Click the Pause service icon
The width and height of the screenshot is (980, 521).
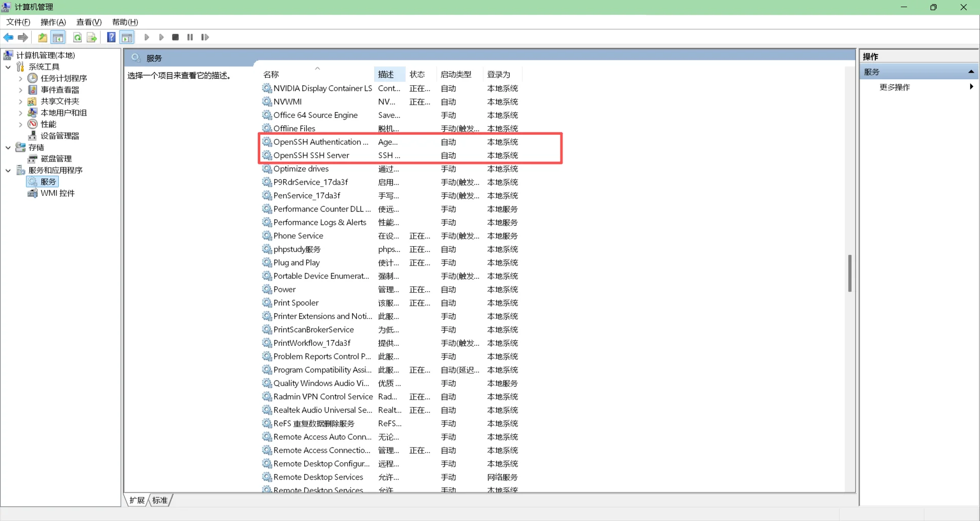coord(190,37)
